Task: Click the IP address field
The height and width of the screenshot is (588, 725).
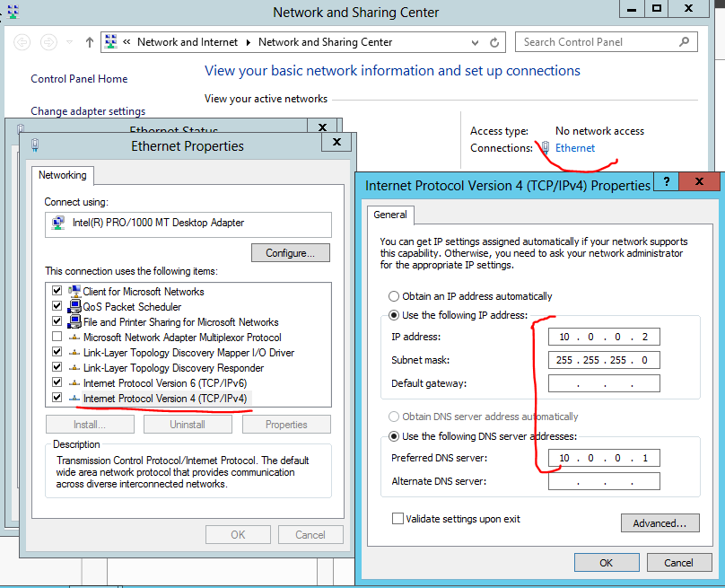Action: click(604, 337)
